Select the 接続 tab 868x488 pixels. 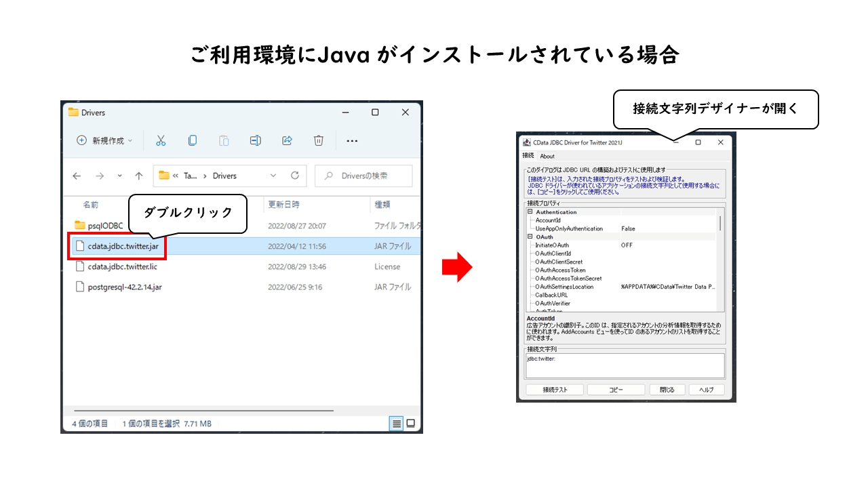(528, 156)
